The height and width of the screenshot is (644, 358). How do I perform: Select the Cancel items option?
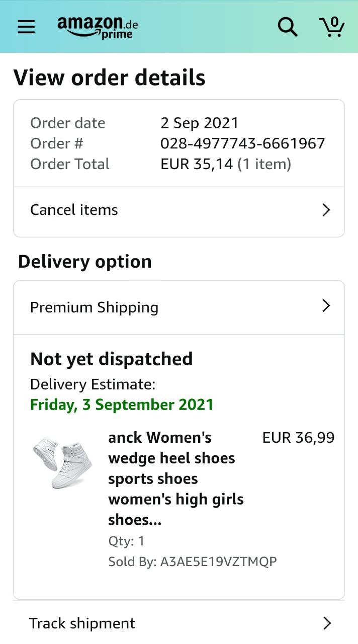click(74, 210)
